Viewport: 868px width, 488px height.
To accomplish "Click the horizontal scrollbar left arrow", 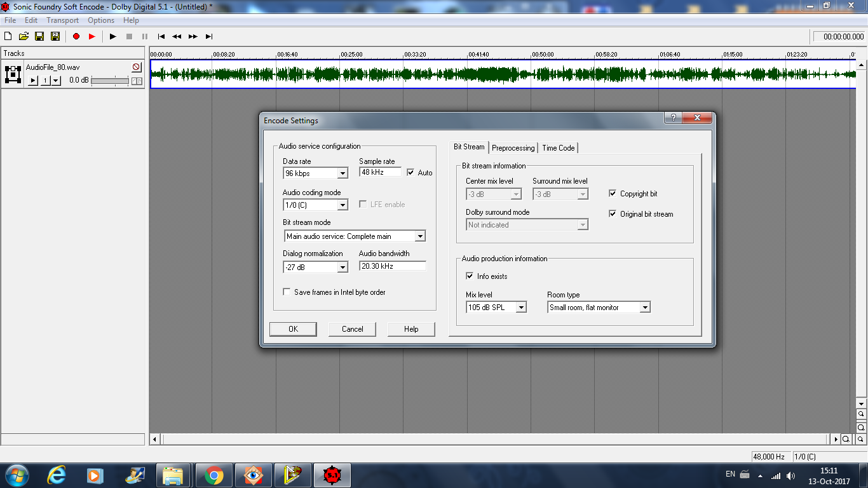I will [154, 439].
